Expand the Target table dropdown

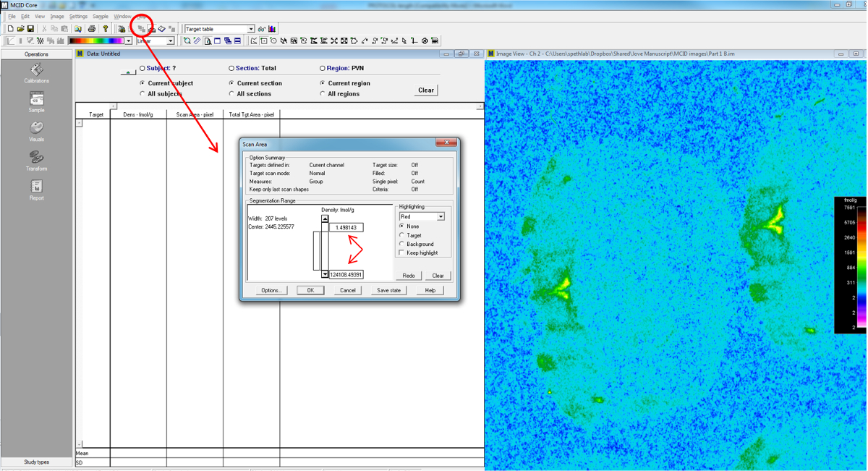tap(251, 29)
